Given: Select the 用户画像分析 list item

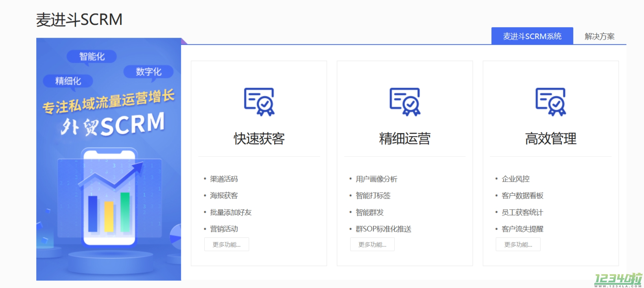Looking at the screenshot, I should pos(376,179).
